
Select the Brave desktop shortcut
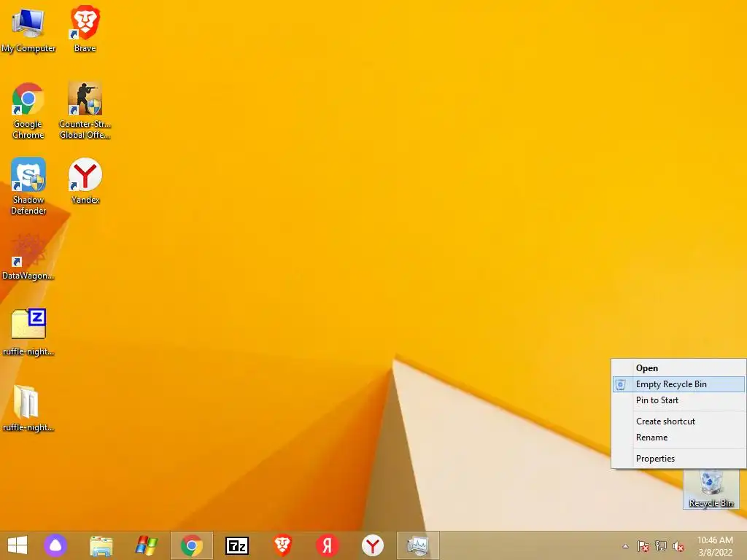pos(85,28)
